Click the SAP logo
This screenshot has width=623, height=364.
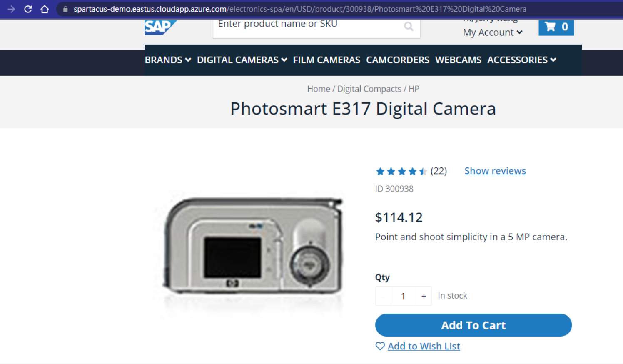(160, 27)
